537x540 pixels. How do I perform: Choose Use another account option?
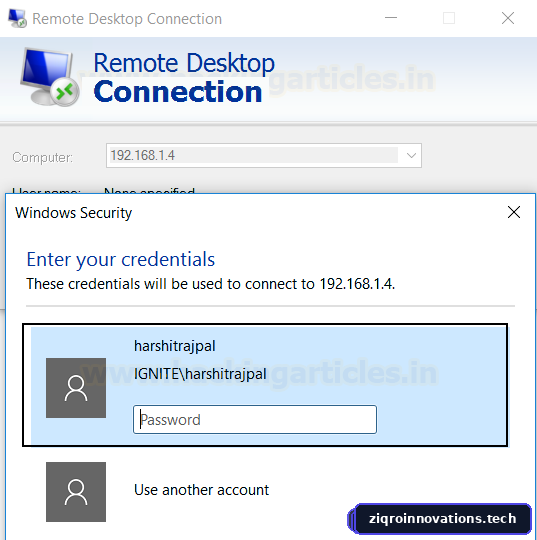click(x=202, y=490)
